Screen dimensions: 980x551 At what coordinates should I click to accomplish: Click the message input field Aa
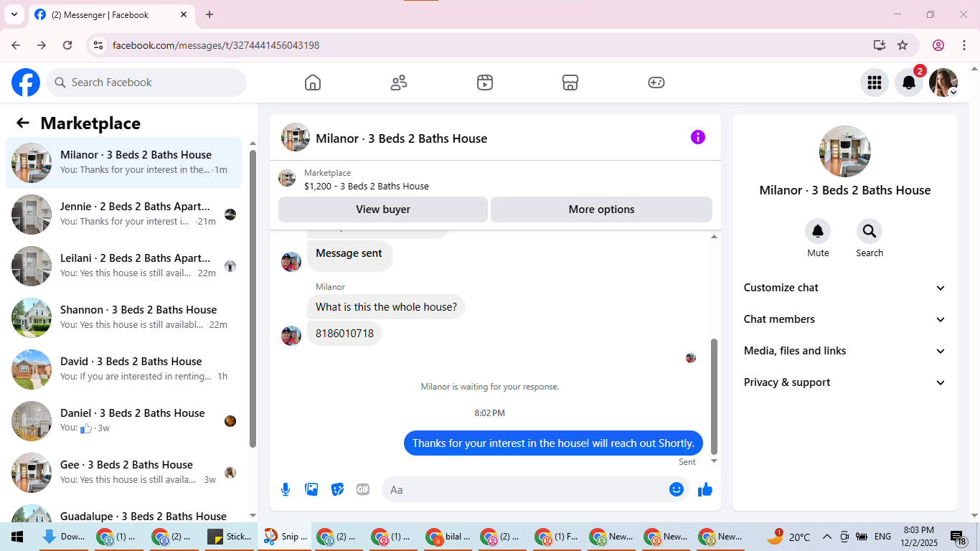point(527,489)
